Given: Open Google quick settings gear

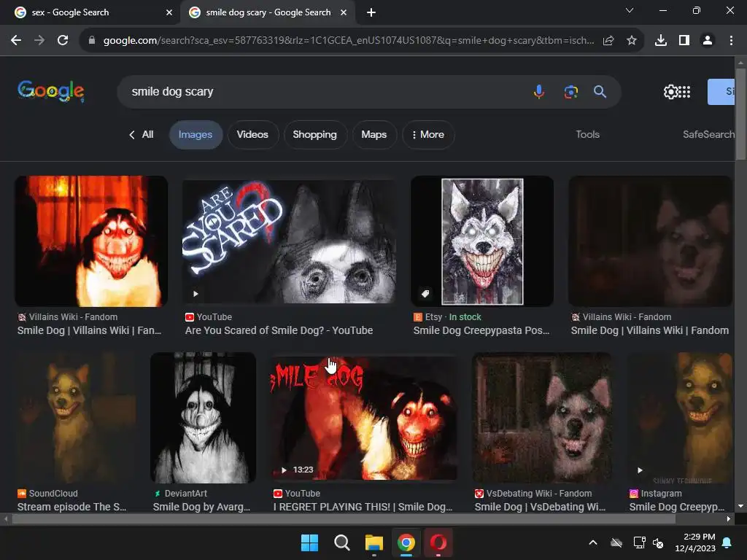Looking at the screenshot, I should [x=671, y=92].
